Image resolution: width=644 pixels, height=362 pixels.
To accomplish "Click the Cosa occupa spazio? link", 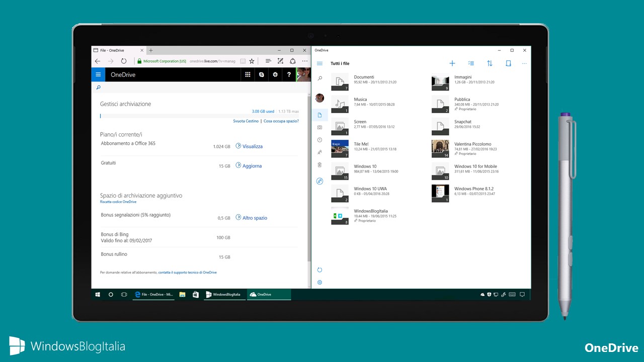I will click(281, 121).
